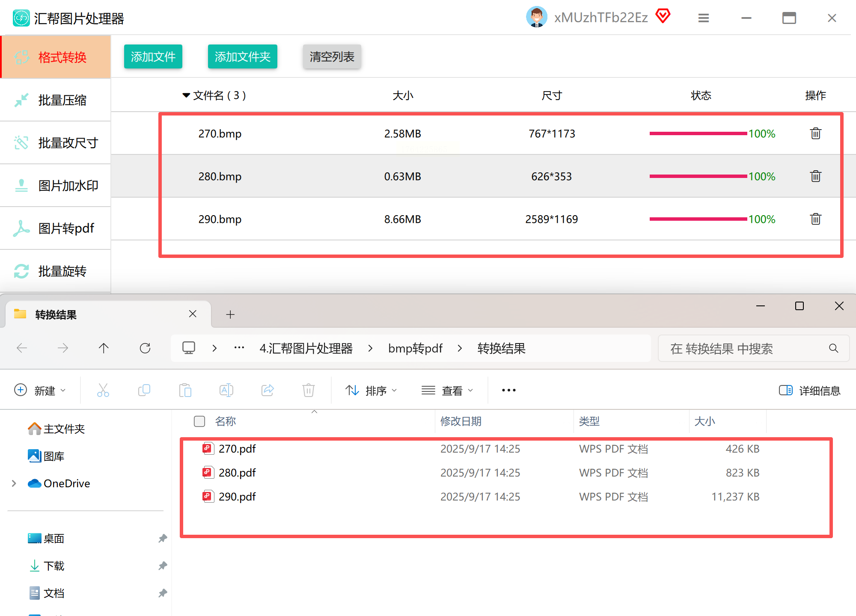Viewport: 856px width, 616px height.
Task: Toggle the 详细信息 details pane
Action: [x=809, y=390]
